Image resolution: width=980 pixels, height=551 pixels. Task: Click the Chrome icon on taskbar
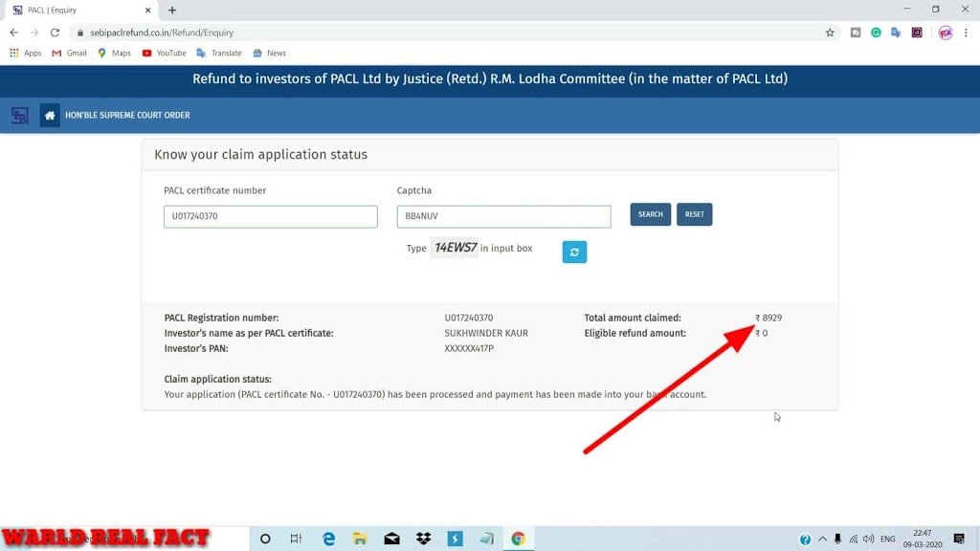tap(518, 539)
